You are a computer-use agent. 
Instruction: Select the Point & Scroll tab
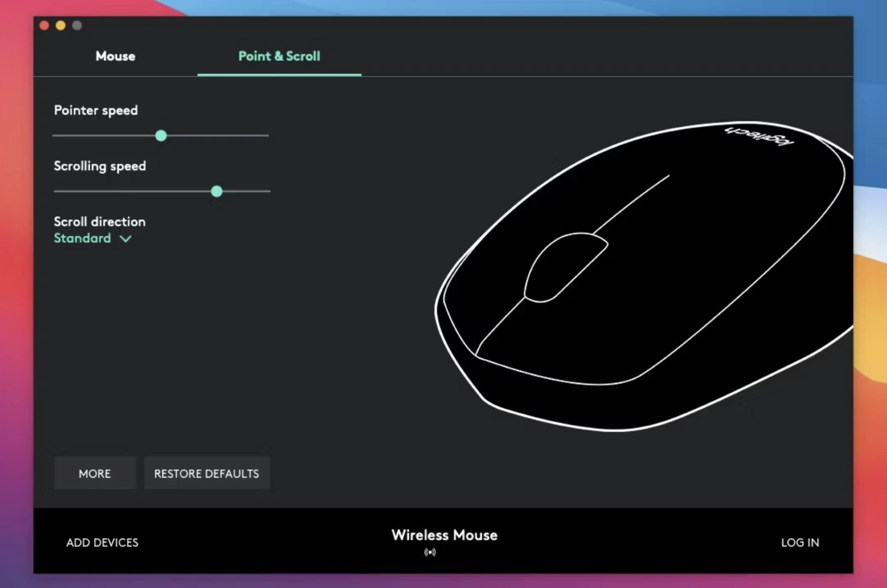279,56
